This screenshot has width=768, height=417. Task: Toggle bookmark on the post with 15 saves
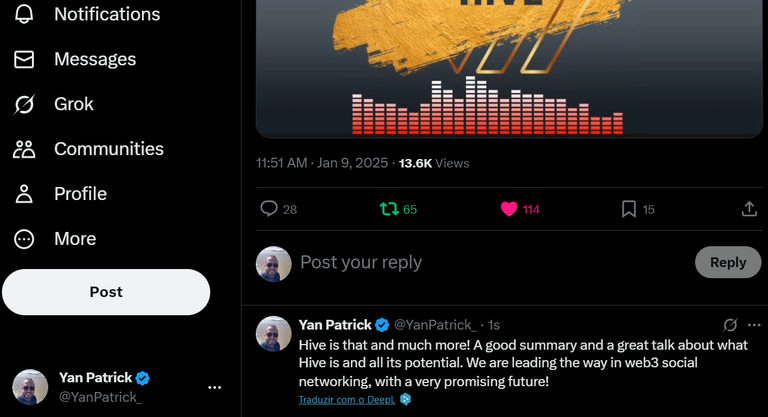tap(629, 209)
